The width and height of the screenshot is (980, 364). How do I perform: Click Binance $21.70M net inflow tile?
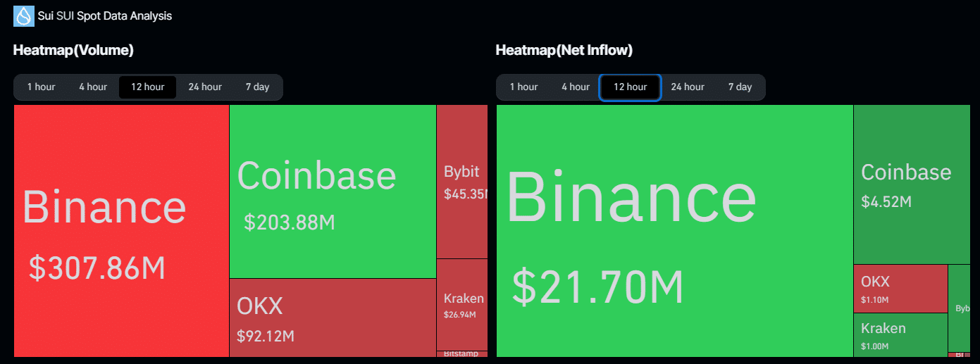674,231
